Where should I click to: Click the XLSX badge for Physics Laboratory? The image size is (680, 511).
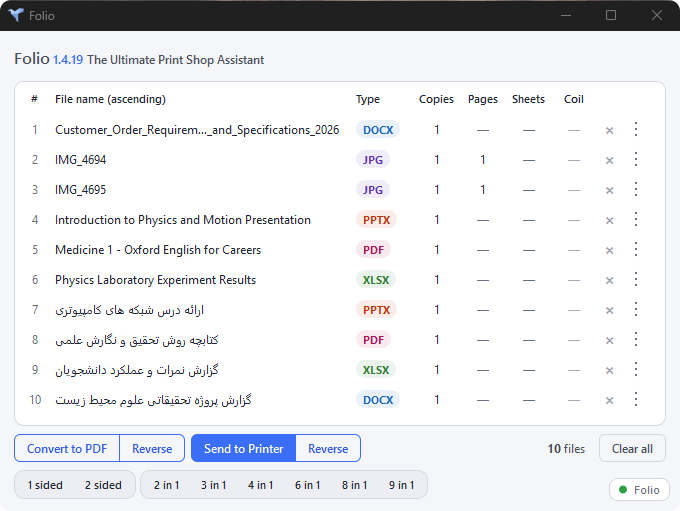tap(376, 280)
